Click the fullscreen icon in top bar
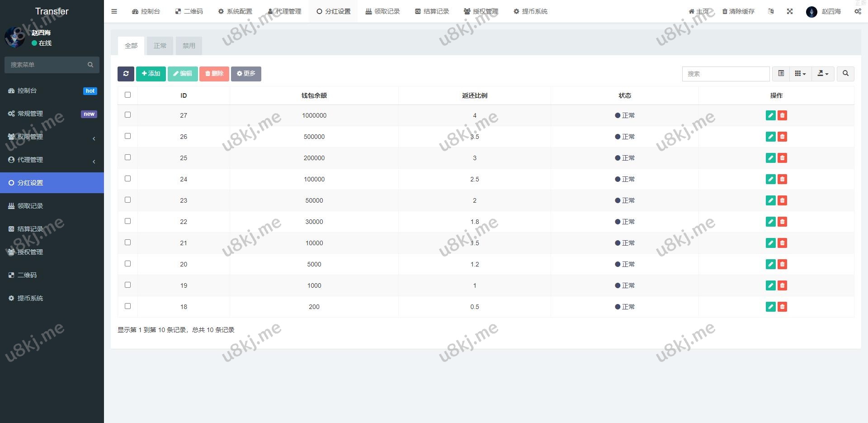 point(790,11)
